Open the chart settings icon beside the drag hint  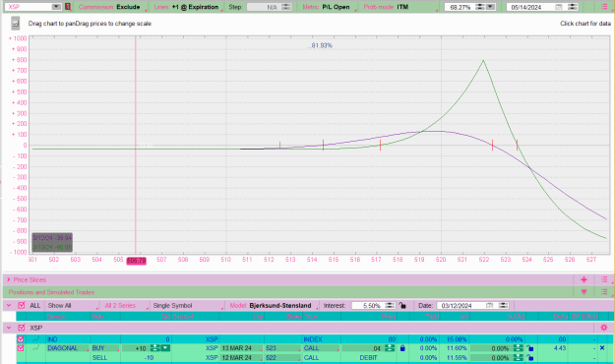pyautogui.click(x=16, y=24)
